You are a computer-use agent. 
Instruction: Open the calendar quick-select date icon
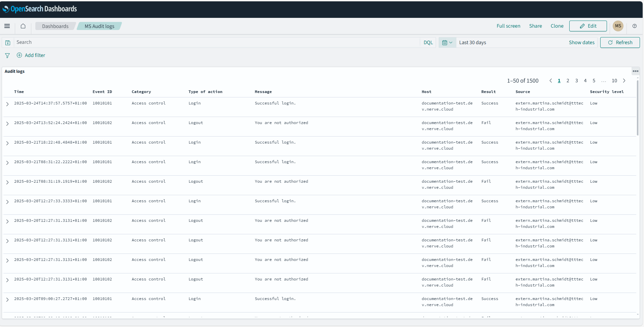coord(445,42)
